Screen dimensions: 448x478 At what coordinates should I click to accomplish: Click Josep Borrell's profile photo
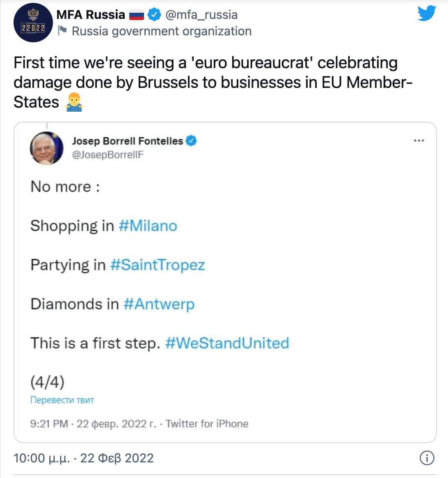pos(47,148)
